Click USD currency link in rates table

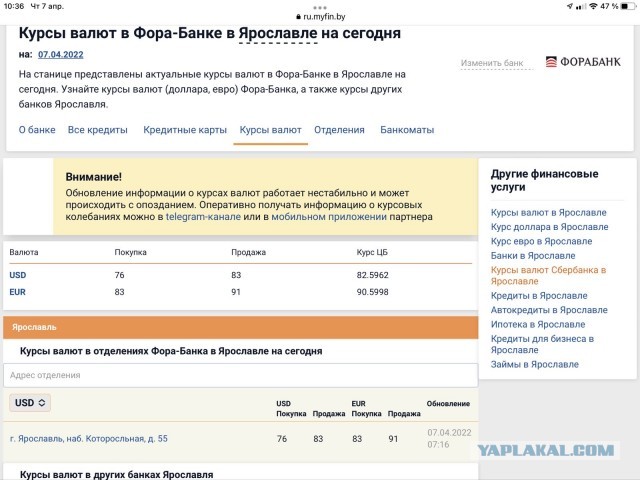pyautogui.click(x=18, y=275)
